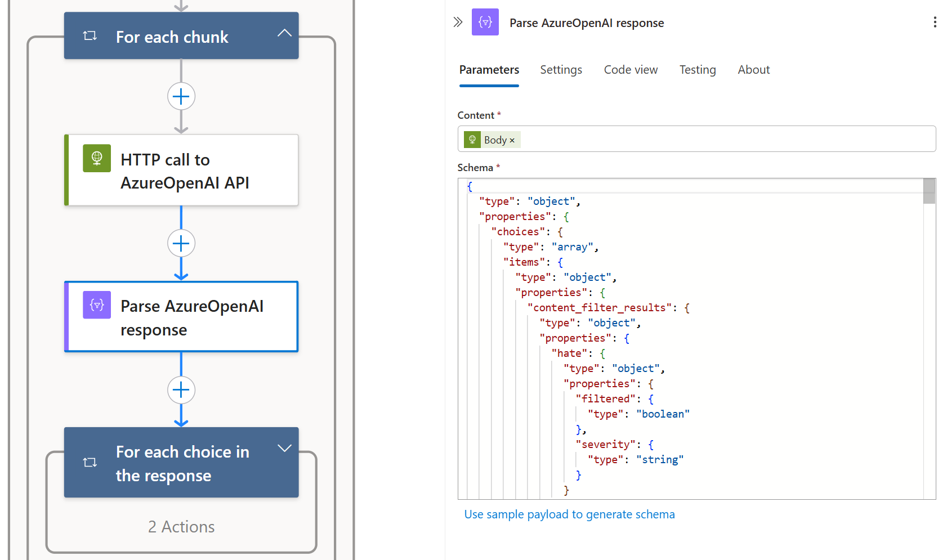Click the Schema editor scrollbar thumb
The width and height of the screenshot is (947, 560).
click(x=929, y=191)
